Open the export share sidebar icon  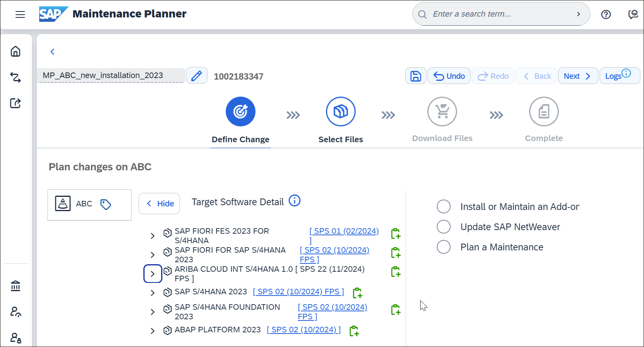15,103
